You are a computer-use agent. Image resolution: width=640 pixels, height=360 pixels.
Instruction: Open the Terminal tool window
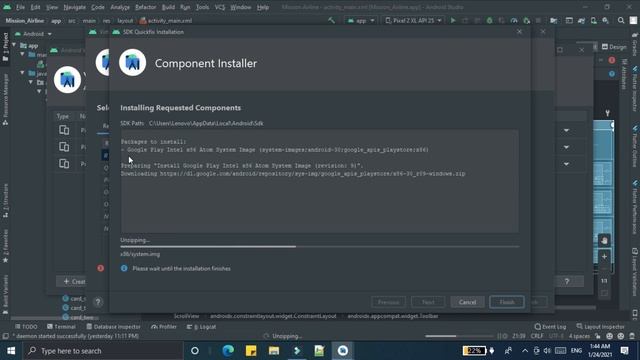tap(61, 327)
